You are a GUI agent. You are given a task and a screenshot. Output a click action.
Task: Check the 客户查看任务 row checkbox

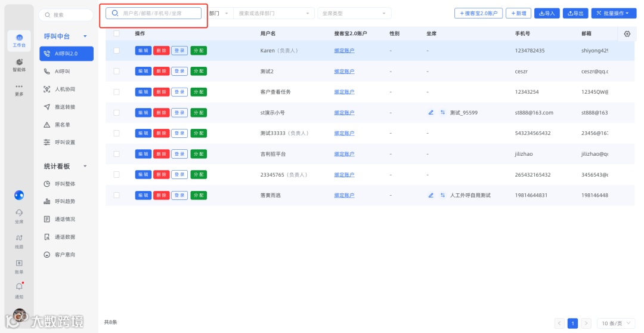point(117,92)
